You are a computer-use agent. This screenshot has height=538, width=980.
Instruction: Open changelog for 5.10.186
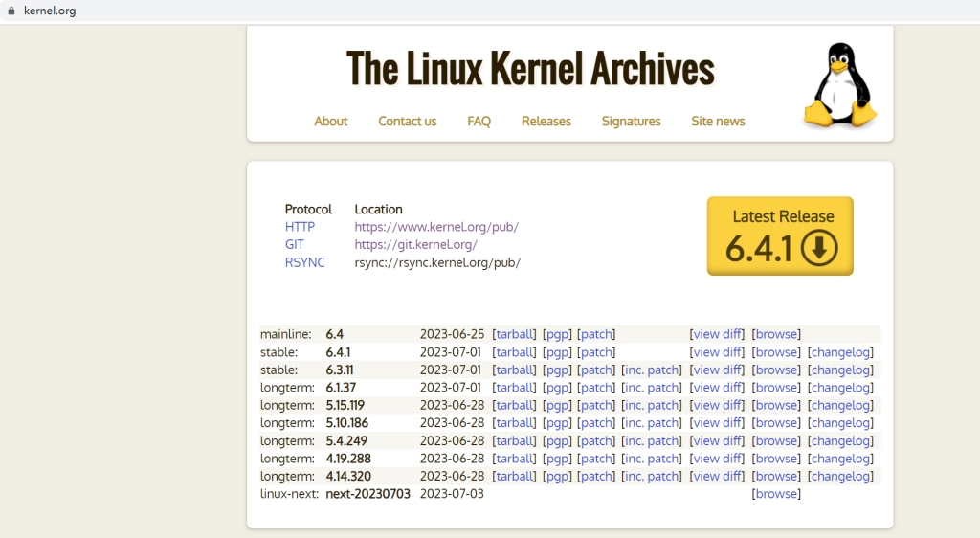click(x=840, y=423)
